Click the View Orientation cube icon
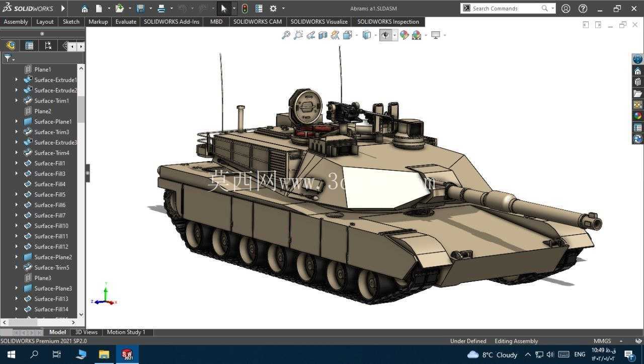Viewport: 644px width, 364px height. tap(347, 35)
